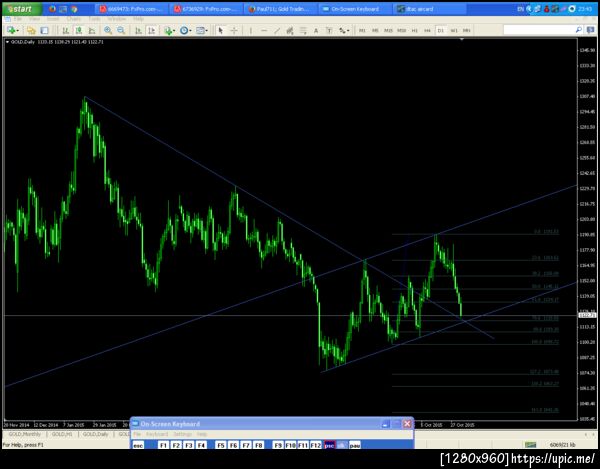Switch to H1 timeframe

click(414, 30)
